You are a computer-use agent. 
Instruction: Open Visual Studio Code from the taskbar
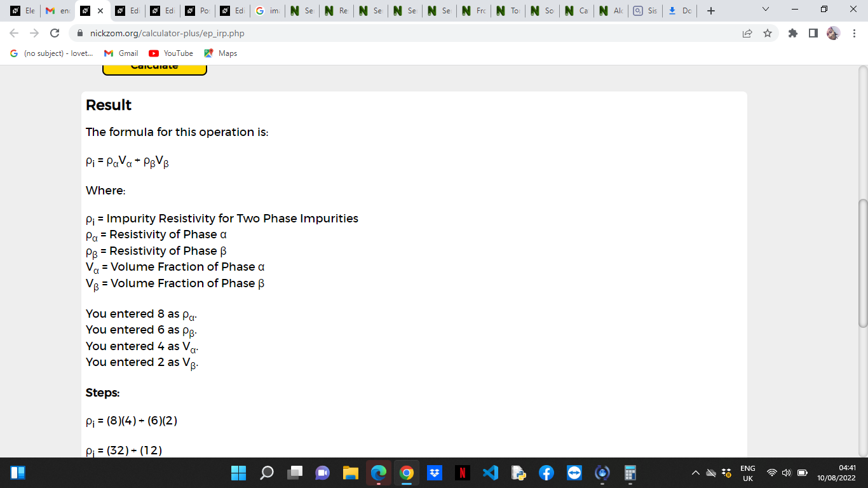[491, 473]
